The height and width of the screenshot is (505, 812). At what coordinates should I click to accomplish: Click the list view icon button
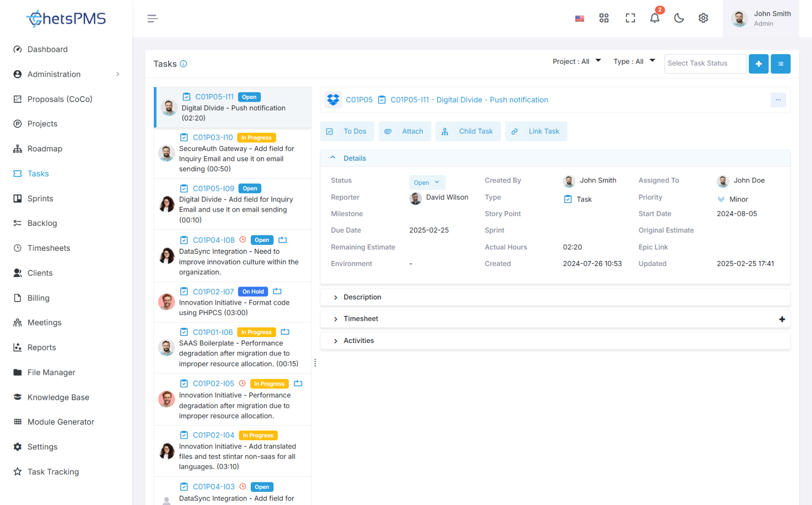click(780, 64)
